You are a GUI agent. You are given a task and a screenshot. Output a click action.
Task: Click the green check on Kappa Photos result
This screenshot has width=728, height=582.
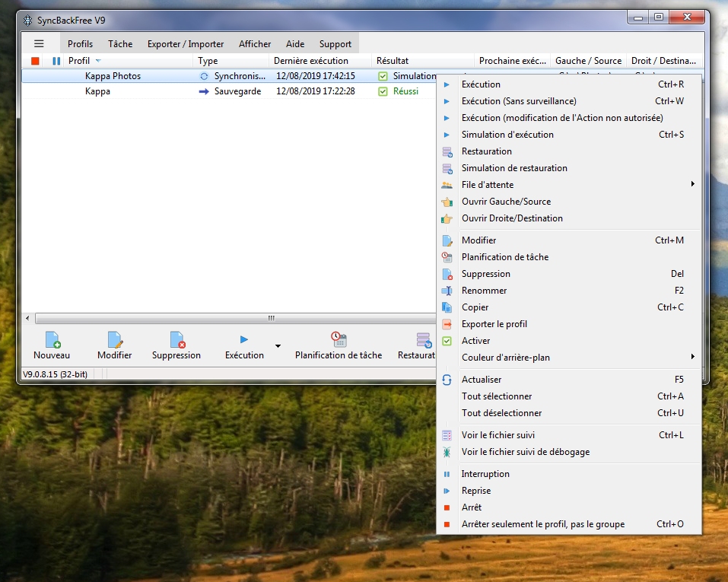tap(383, 76)
